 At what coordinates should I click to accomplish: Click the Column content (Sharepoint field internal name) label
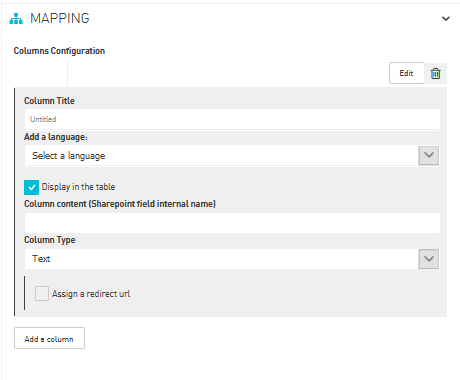120,204
